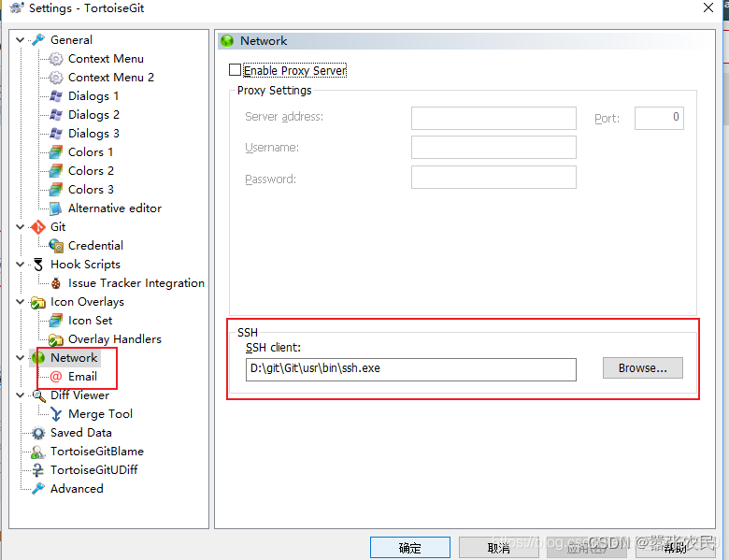Click the Git diamond logo icon

point(38,227)
